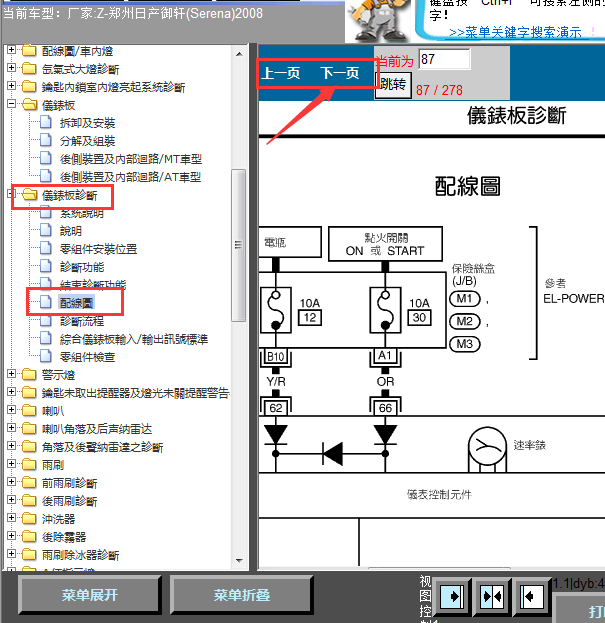Click the document icon beside 說明
Screen dimensions: 605x623
point(46,230)
